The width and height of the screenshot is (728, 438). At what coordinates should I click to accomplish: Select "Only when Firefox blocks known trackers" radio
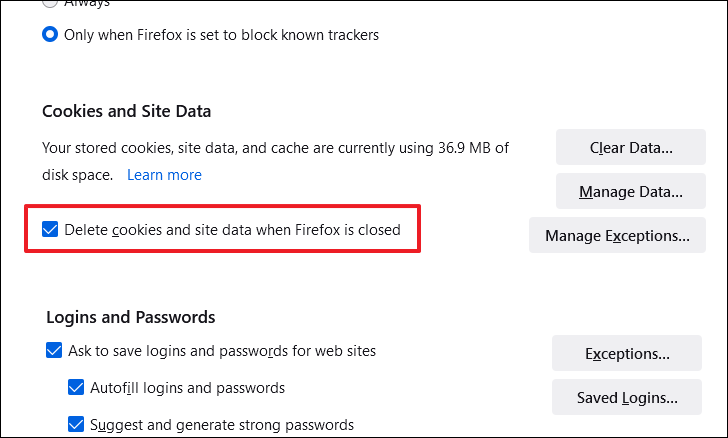tap(50, 34)
